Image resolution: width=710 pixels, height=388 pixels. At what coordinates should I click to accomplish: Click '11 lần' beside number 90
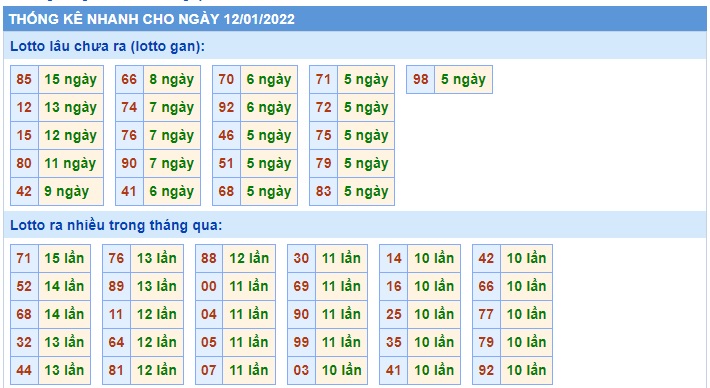[x=341, y=314]
